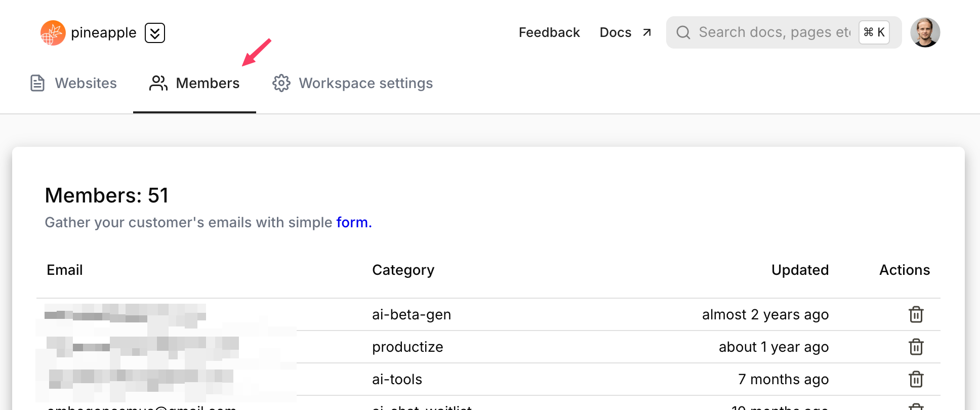
Task: Open the Feedback link
Action: click(549, 32)
